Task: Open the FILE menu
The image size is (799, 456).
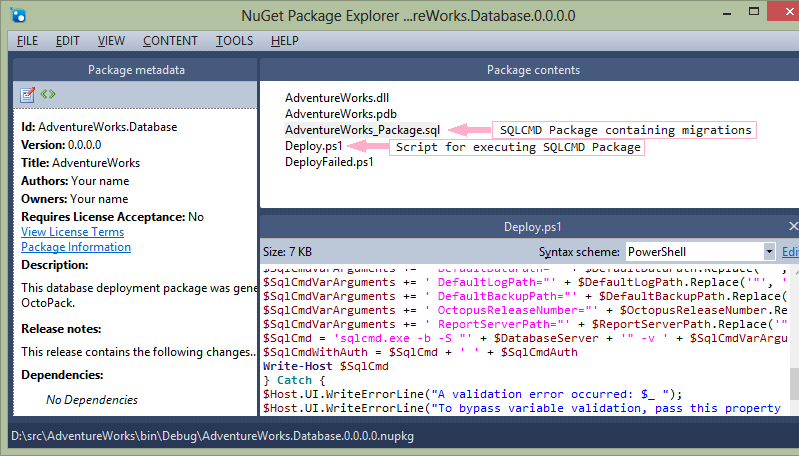Action: pos(27,41)
